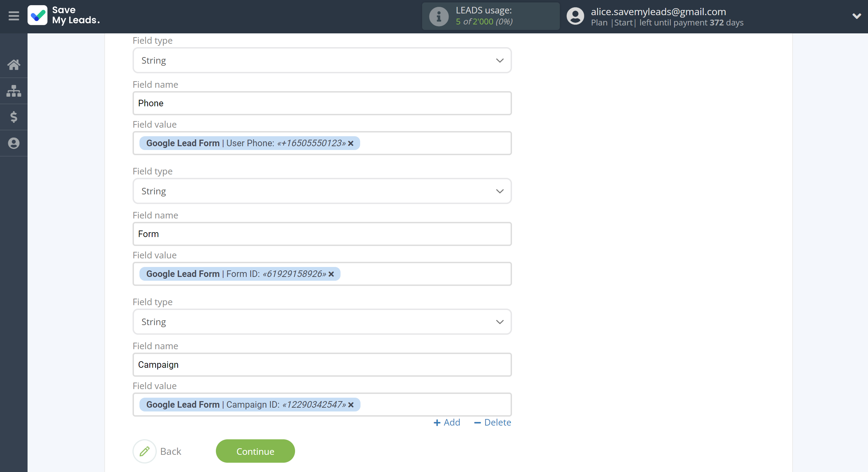
Task: Click the Form field name input
Action: (x=322, y=234)
